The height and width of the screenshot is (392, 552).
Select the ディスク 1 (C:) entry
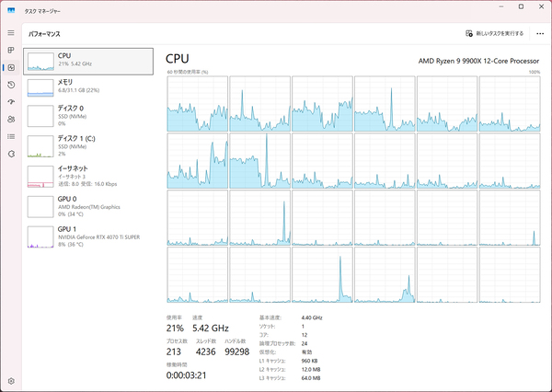click(x=88, y=145)
